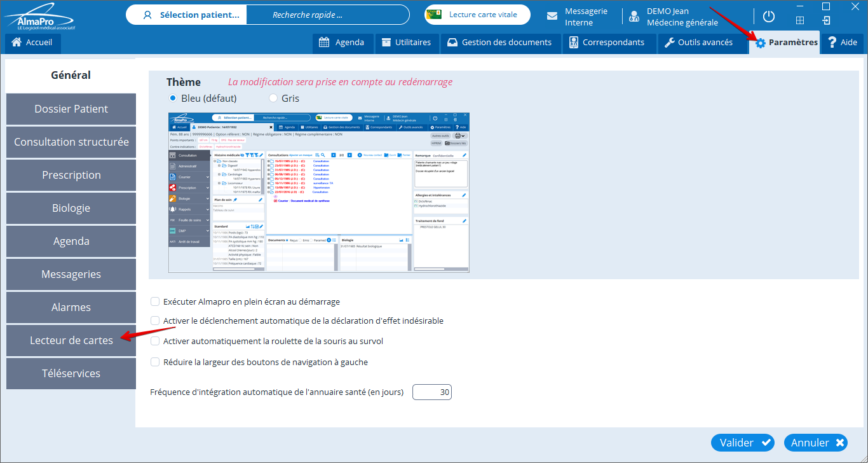Go to Dossier Patient settings
This screenshot has width=868, height=463.
click(71, 109)
